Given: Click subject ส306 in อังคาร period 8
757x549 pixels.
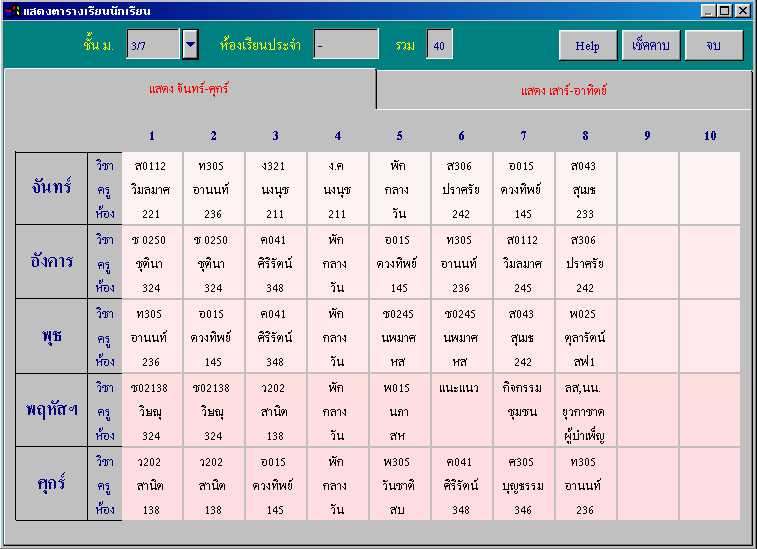Looking at the screenshot, I should 583,240.
